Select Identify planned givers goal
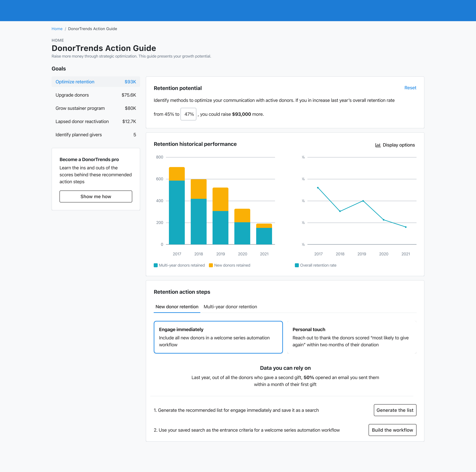Image resolution: width=476 pixels, height=472 pixels. pos(96,135)
